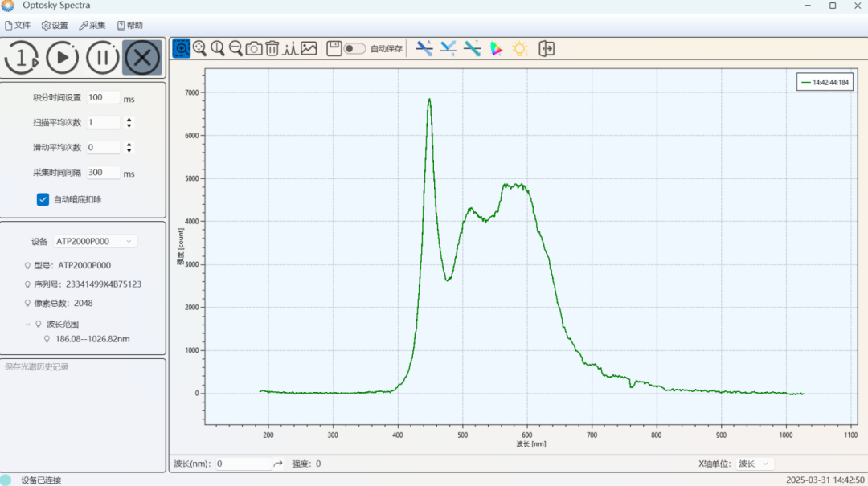Collapse the 波长范围 tree item
The height and width of the screenshot is (486, 868).
(29, 324)
